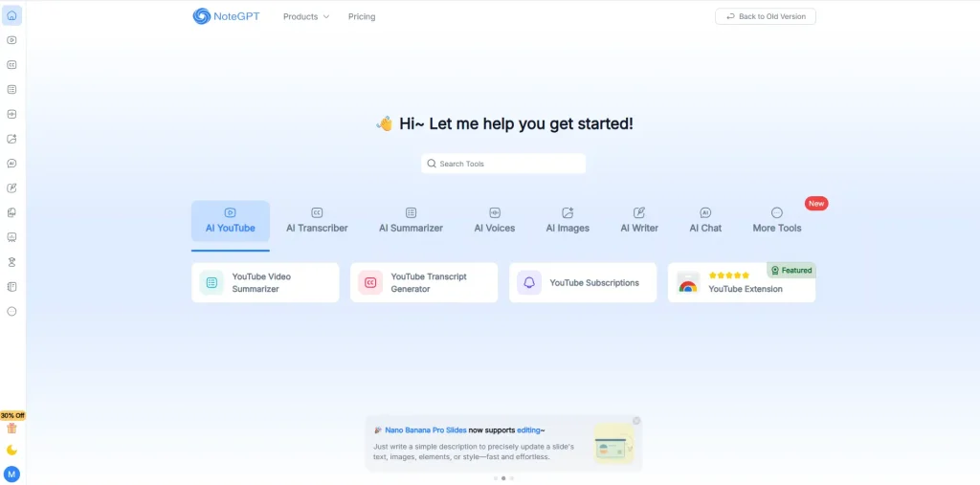Open YouTube Transcript Generator card
The height and width of the screenshot is (485, 980).
pos(424,283)
